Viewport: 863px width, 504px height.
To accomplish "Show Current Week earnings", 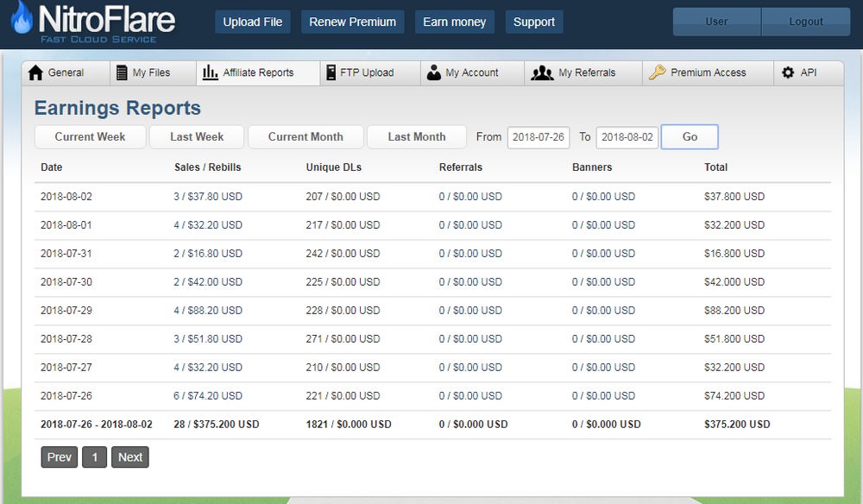I will click(x=91, y=137).
